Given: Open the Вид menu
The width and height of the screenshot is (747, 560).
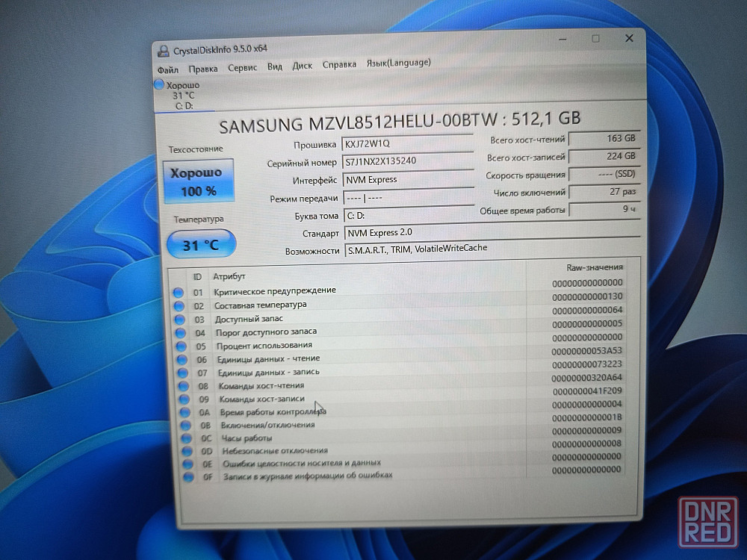Looking at the screenshot, I should point(274,66).
